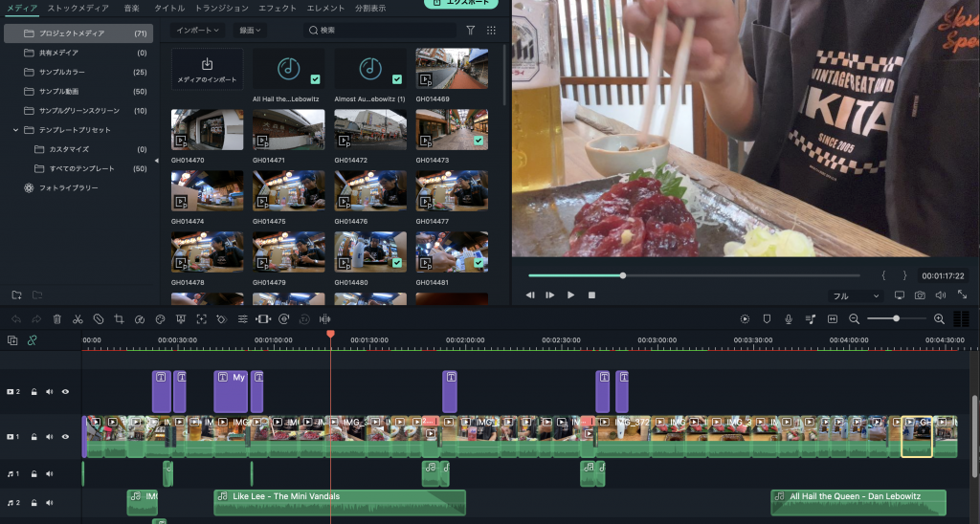Click the timeline zoom out magnifier
The image size is (980, 524).
pyautogui.click(x=855, y=319)
